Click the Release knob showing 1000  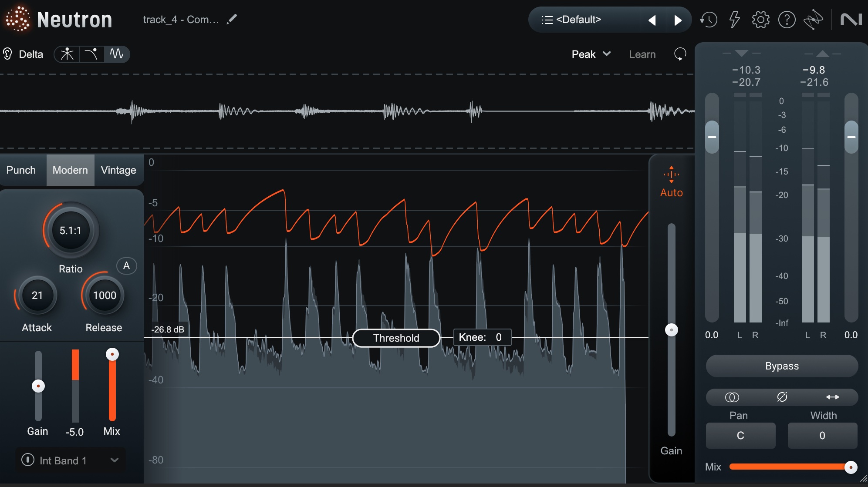coord(104,296)
